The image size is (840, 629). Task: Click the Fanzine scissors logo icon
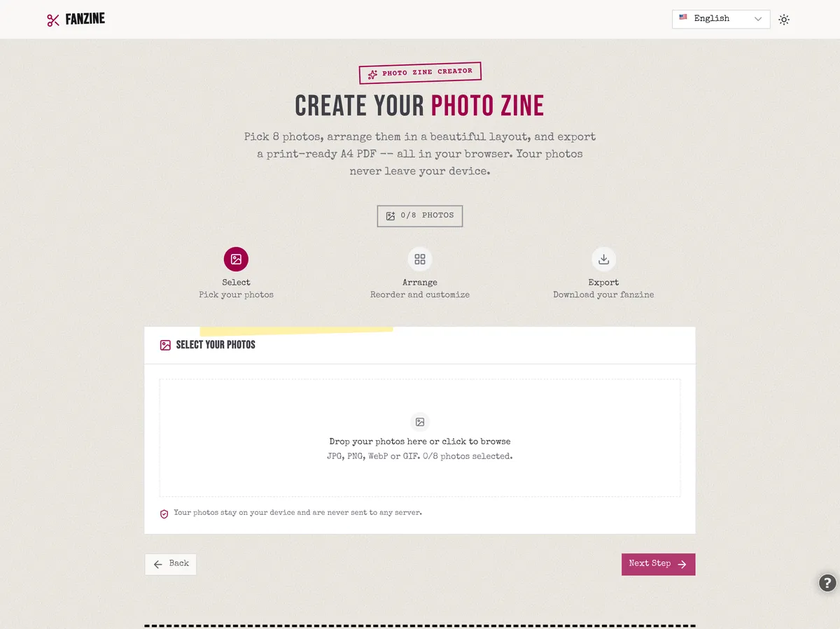[x=53, y=20]
